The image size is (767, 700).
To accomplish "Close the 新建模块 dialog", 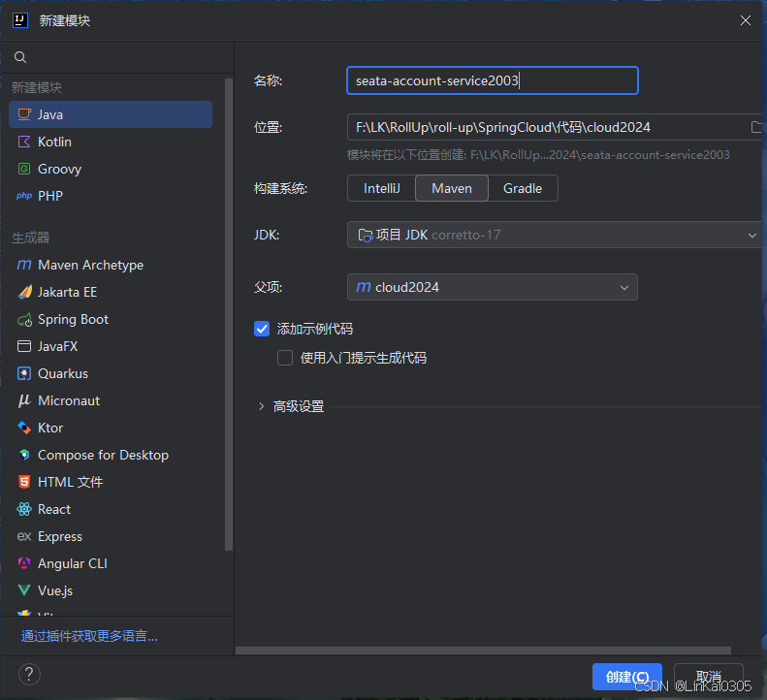I will click(746, 20).
